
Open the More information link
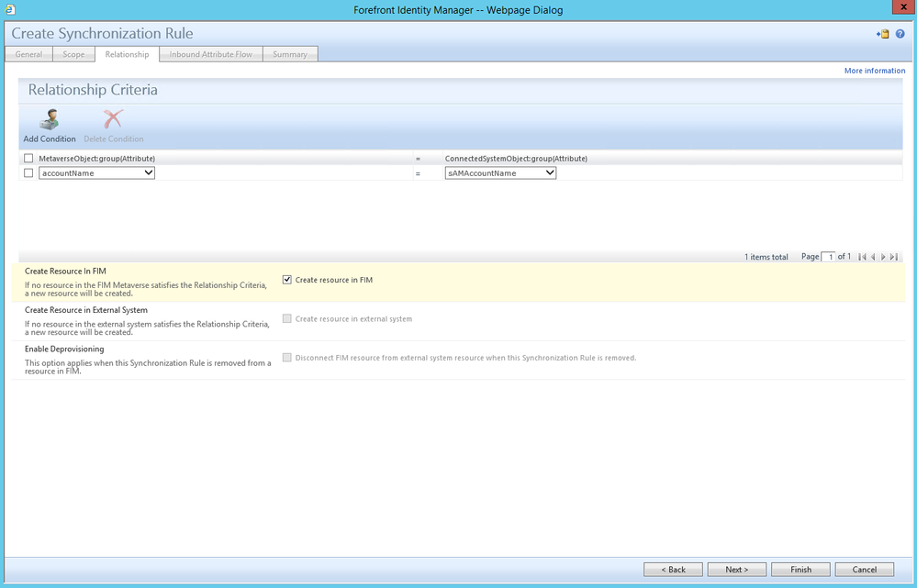click(875, 71)
